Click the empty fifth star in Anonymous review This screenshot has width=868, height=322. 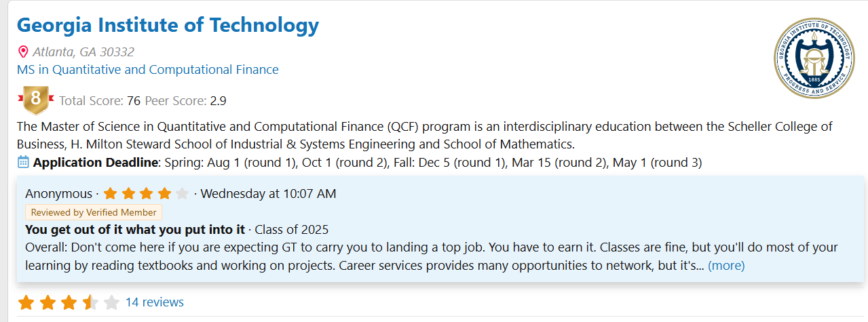click(x=182, y=194)
